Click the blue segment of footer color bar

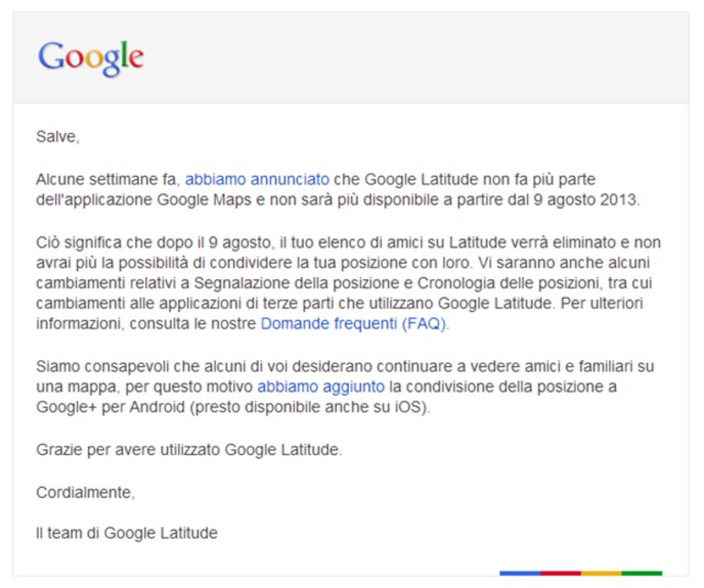[x=520, y=573]
